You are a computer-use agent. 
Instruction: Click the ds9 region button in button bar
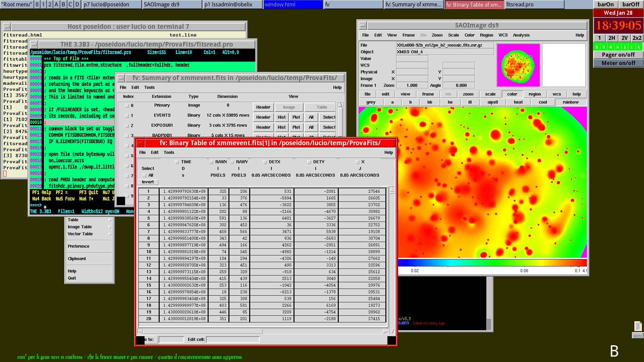[535, 94]
